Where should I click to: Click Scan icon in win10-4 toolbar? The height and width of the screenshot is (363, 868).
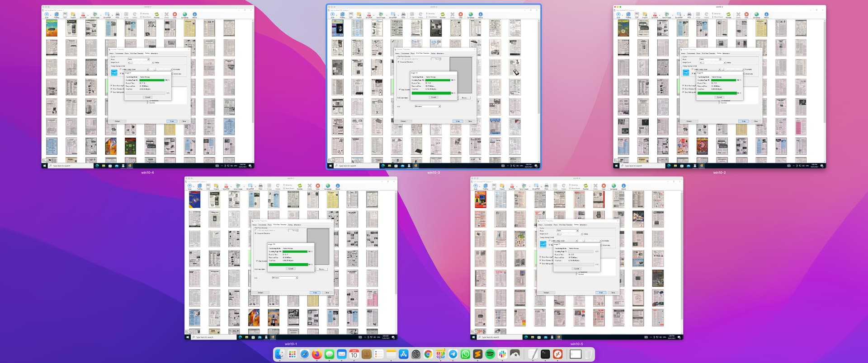click(47, 14)
